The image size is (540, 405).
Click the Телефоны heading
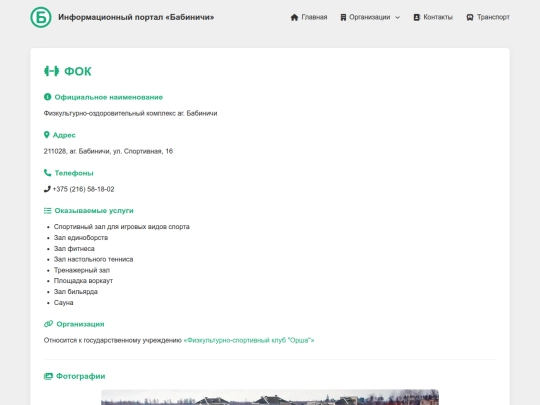[x=74, y=173]
